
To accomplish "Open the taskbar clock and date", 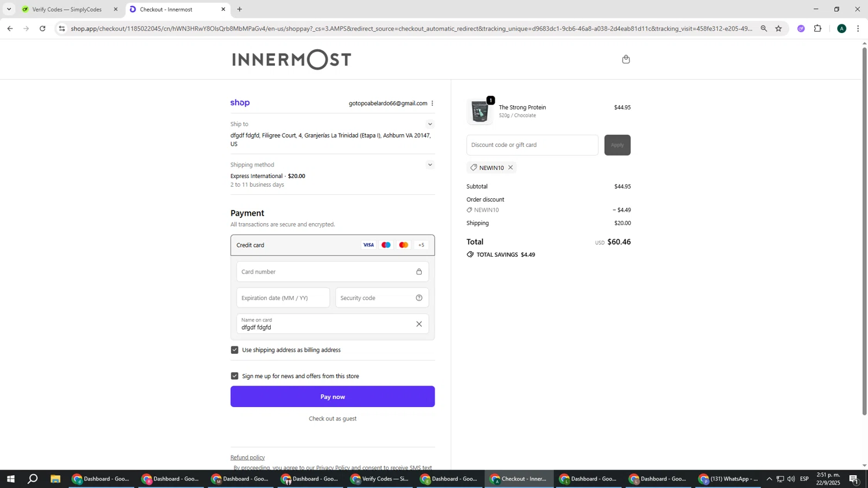I will (828, 479).
